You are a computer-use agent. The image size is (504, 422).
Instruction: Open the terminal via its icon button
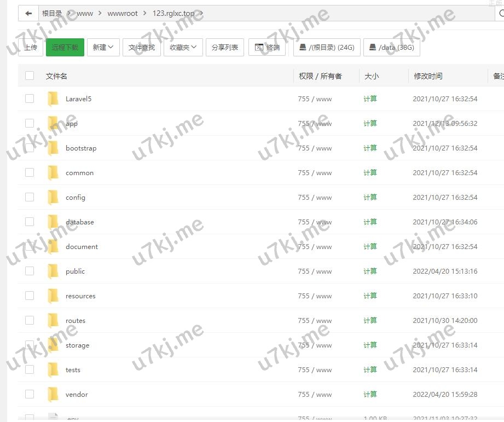click(267, 48)
